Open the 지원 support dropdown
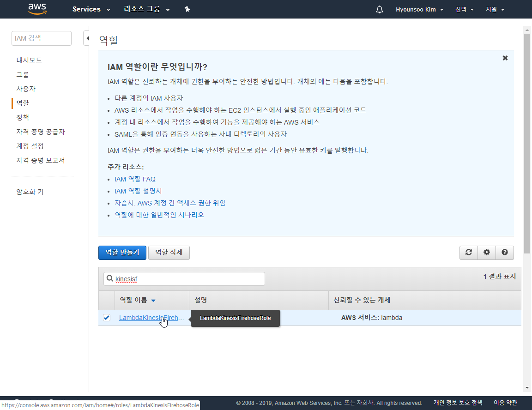The width and height of the screenshot is (532, 410). click(x=495, y=10)
